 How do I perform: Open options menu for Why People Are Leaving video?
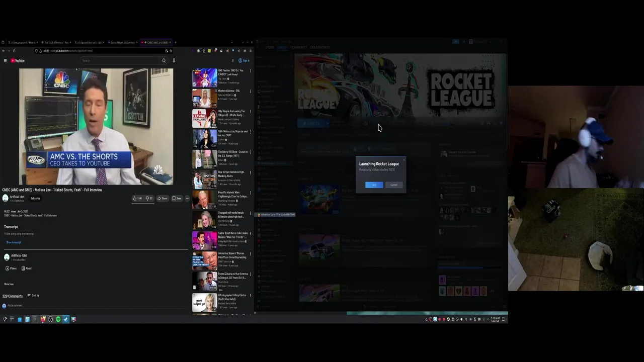(250, 112)
